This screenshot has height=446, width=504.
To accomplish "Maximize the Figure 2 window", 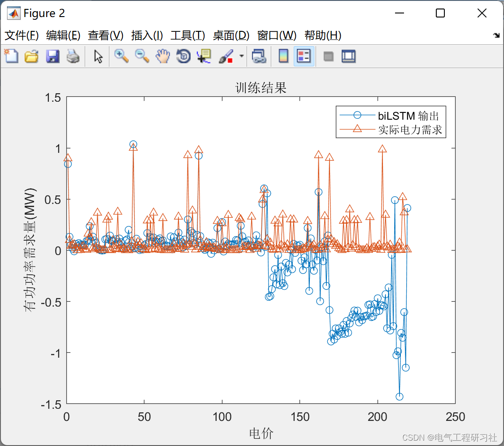I will pyautogui.click(x=440, y=13).
